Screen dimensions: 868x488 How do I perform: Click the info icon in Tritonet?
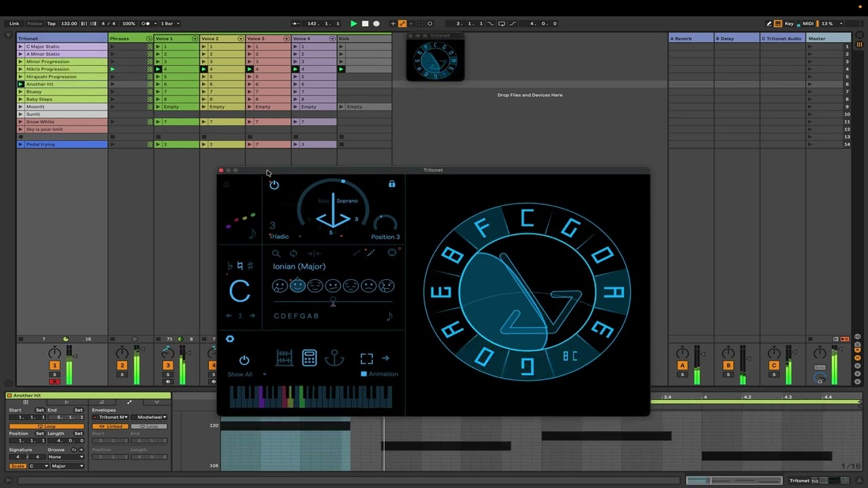(226, 184)
